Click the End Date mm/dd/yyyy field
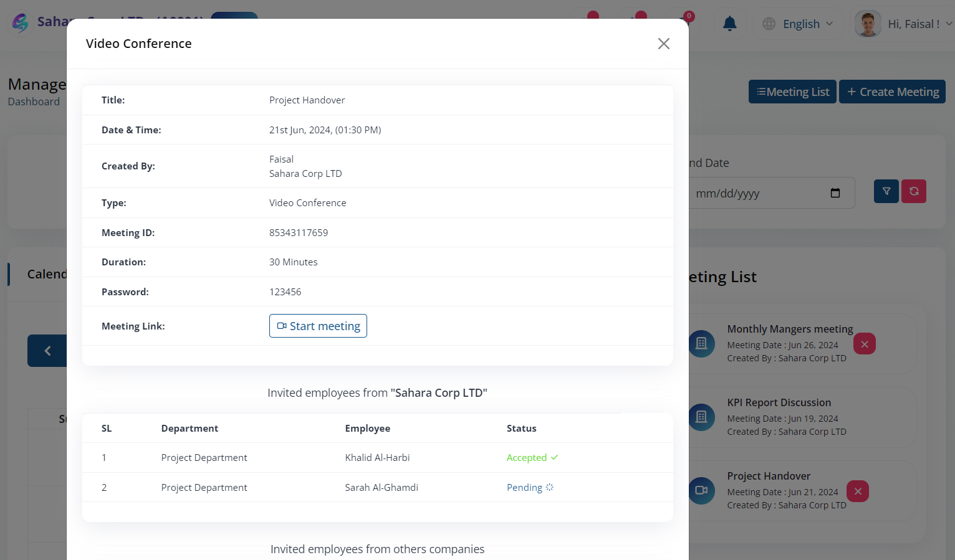The image size is (955, 560). point(770,193)
